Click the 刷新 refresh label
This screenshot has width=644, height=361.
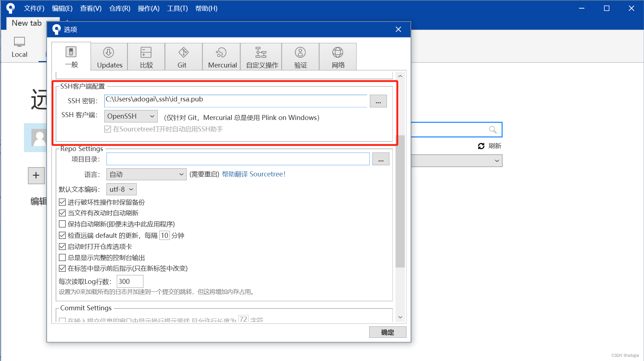pyautogui.click(x=495, y=146)
